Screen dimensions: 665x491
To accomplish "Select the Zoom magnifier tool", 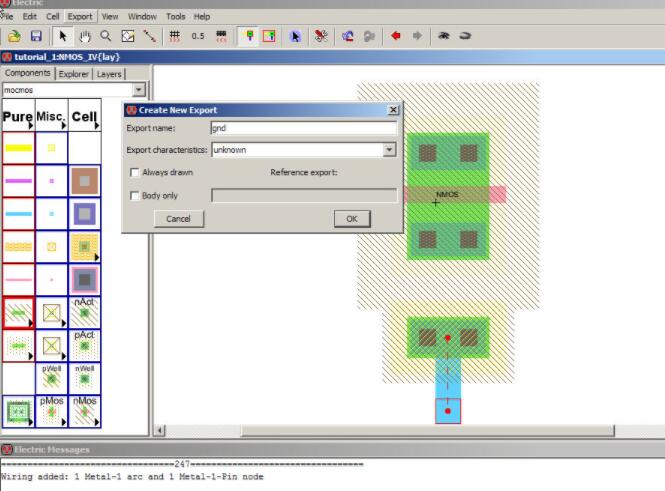I will click(x=105, y=36).
